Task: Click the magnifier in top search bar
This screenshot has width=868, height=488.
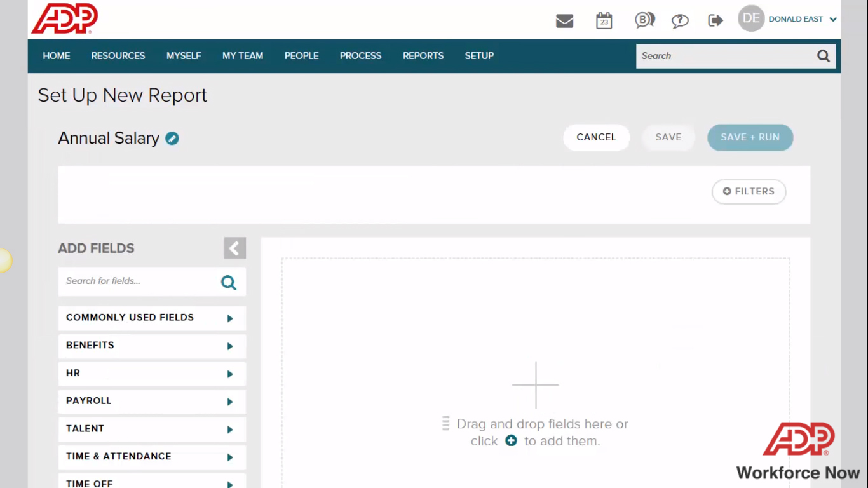Action: [824, 56]
